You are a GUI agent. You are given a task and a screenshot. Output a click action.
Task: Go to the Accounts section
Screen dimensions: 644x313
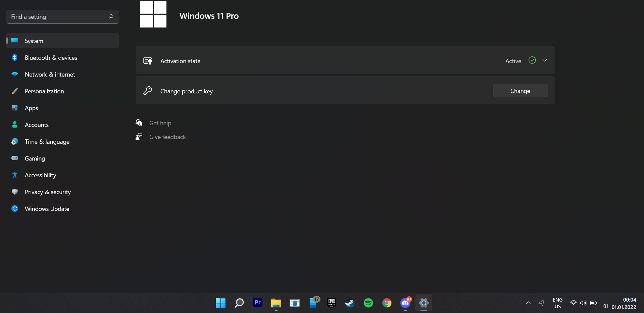point(62,125)
